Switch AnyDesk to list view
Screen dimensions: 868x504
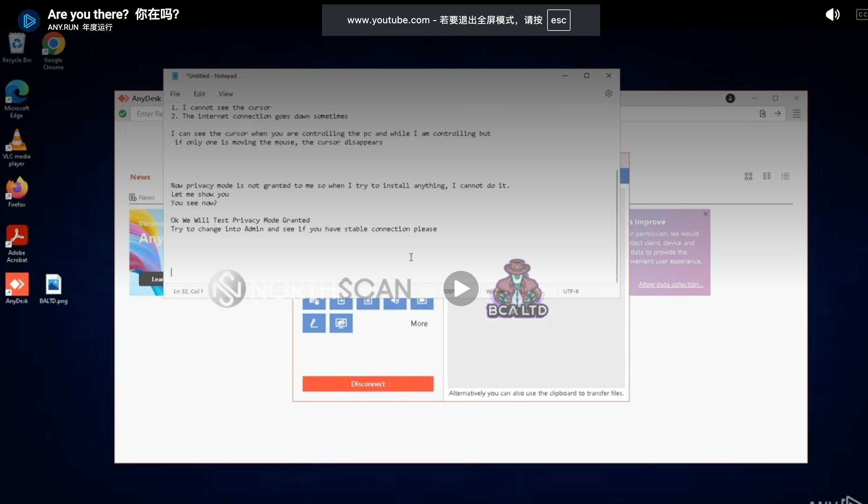click(x=785, y=176)
